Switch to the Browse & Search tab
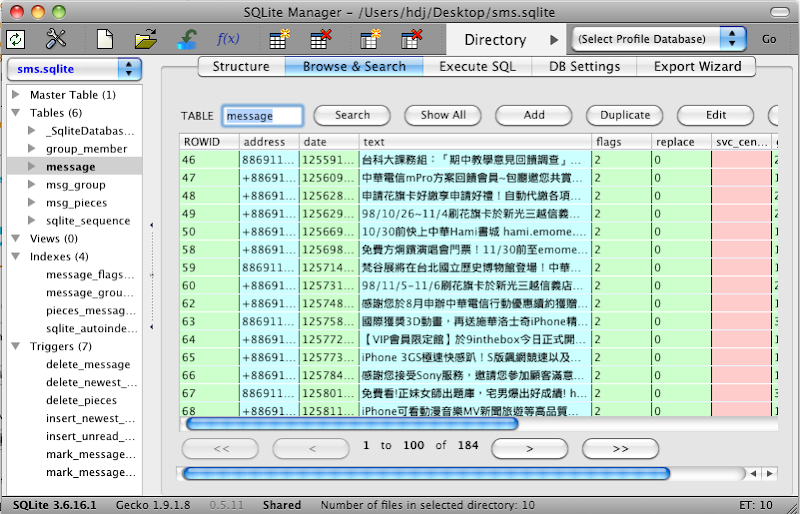Viewport: 800px width, 514px height. [354, 66]
